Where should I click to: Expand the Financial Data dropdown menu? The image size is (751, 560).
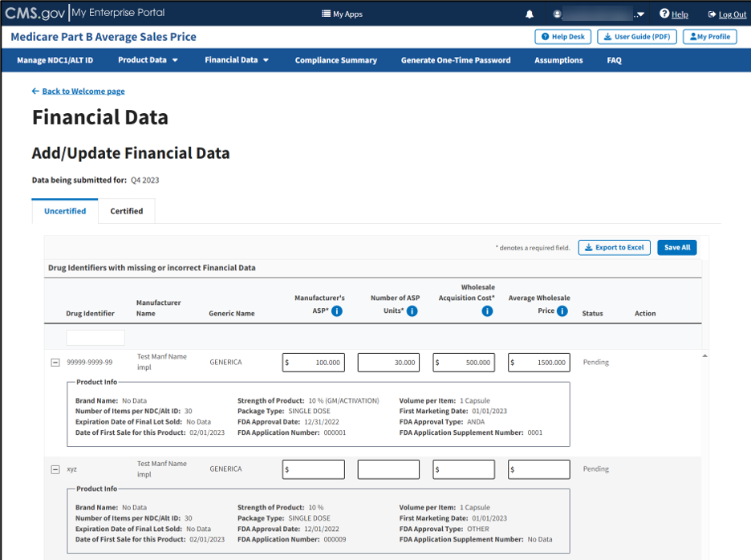click(x=237, y=60)
